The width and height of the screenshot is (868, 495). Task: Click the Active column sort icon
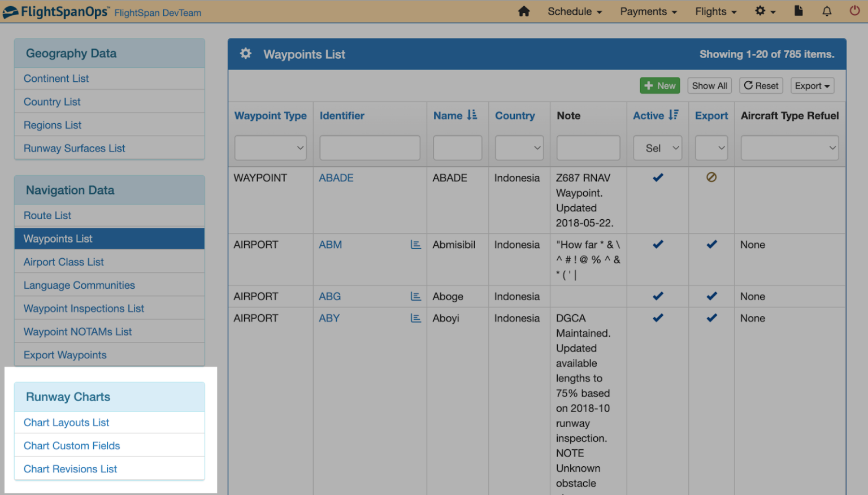pos(673,115)
